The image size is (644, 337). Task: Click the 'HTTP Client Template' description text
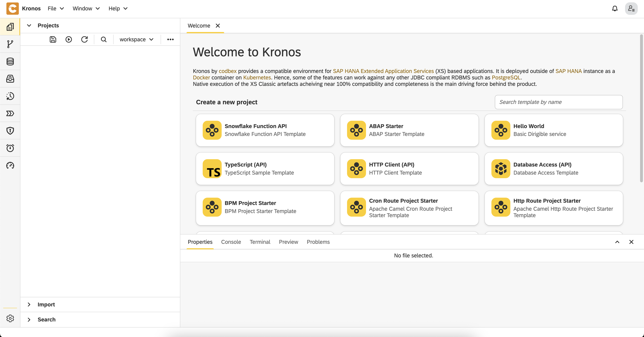[395, 172]
